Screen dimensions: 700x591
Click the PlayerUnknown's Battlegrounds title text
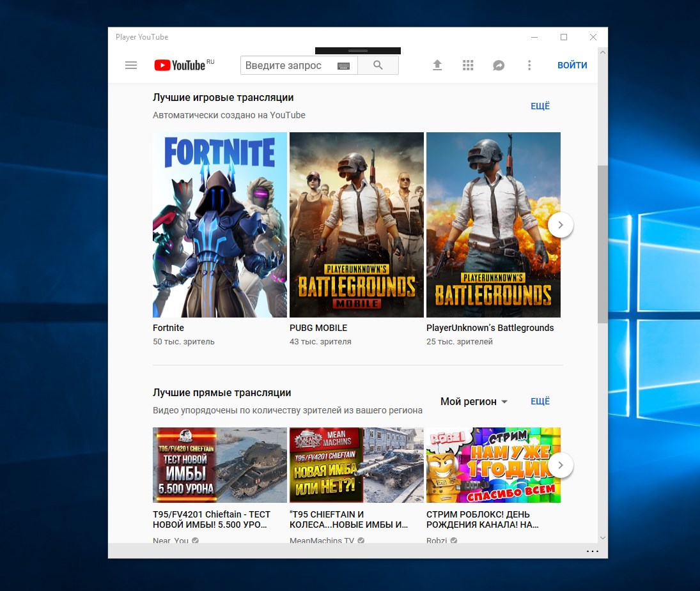[x=490, y=328]
